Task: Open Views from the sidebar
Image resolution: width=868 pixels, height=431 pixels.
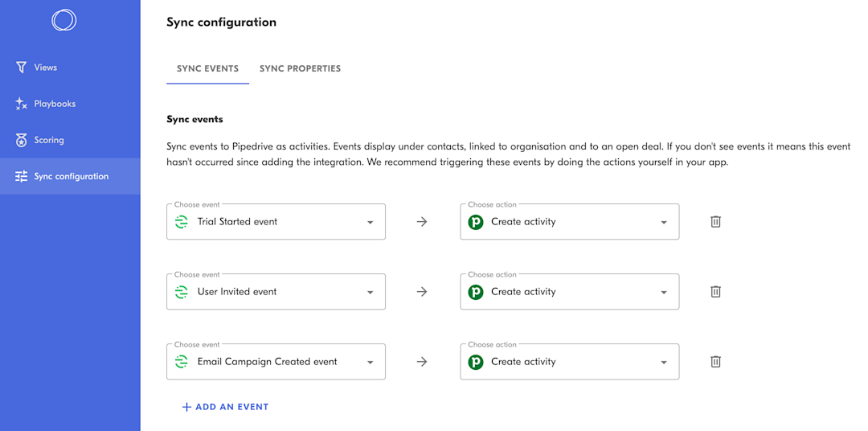Action: (x=45, y=68)
